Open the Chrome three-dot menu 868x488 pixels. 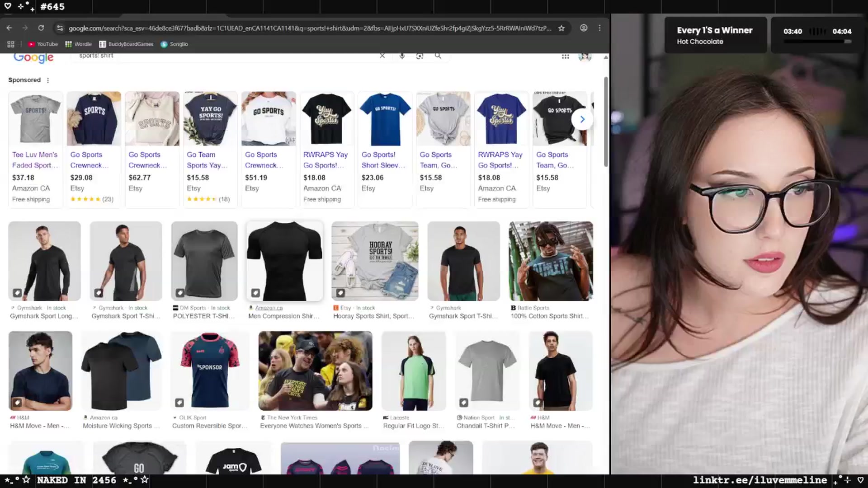point(599,28)
